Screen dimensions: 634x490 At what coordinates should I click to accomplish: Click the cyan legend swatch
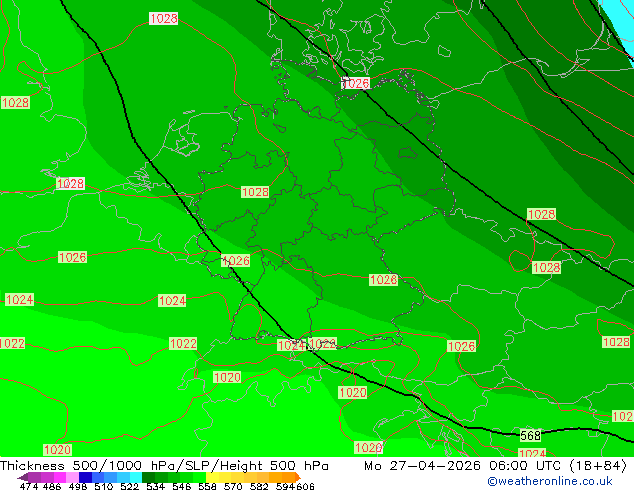(136, 477)
